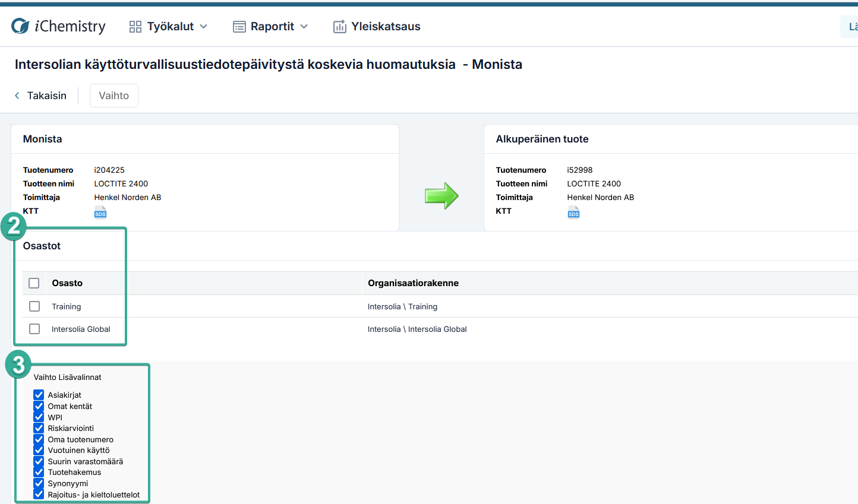Click the Organisaatiorakenne column header

(x=413, y=283)
